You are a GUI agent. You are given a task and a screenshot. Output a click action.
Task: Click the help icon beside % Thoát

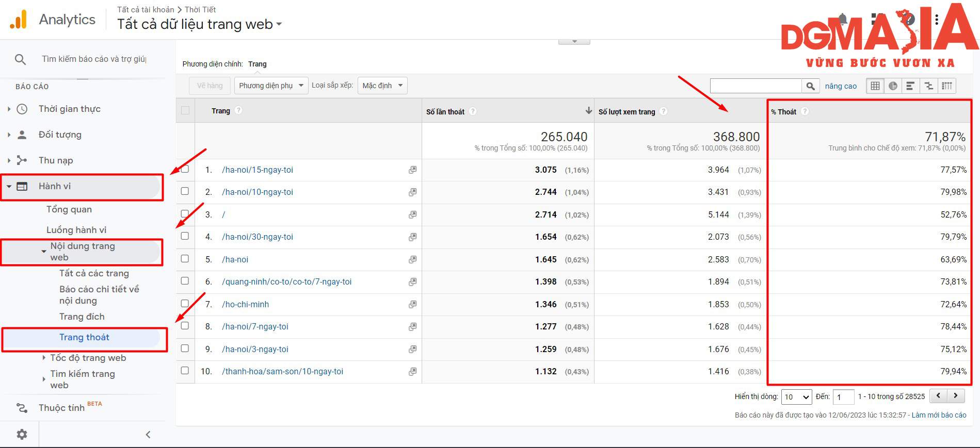(x=805, y=111)
